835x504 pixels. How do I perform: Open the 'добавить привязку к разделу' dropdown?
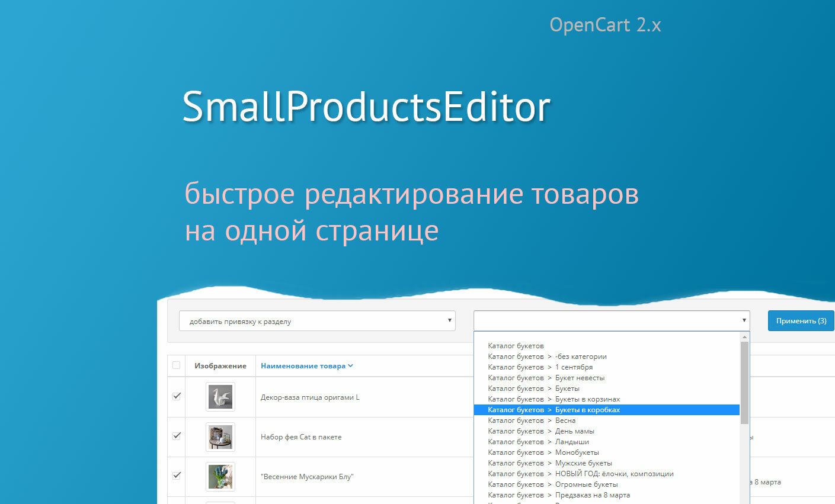pyautogui.click(x=317, y=321)
